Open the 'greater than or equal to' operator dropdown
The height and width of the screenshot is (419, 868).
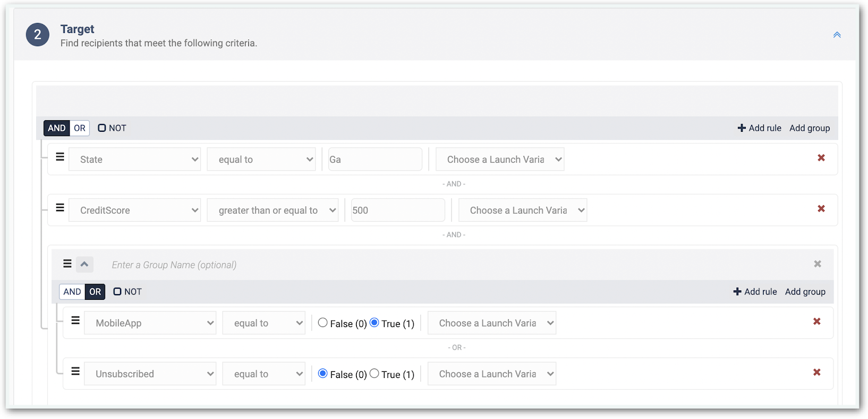pyautogui.click(x=273, y=211)
